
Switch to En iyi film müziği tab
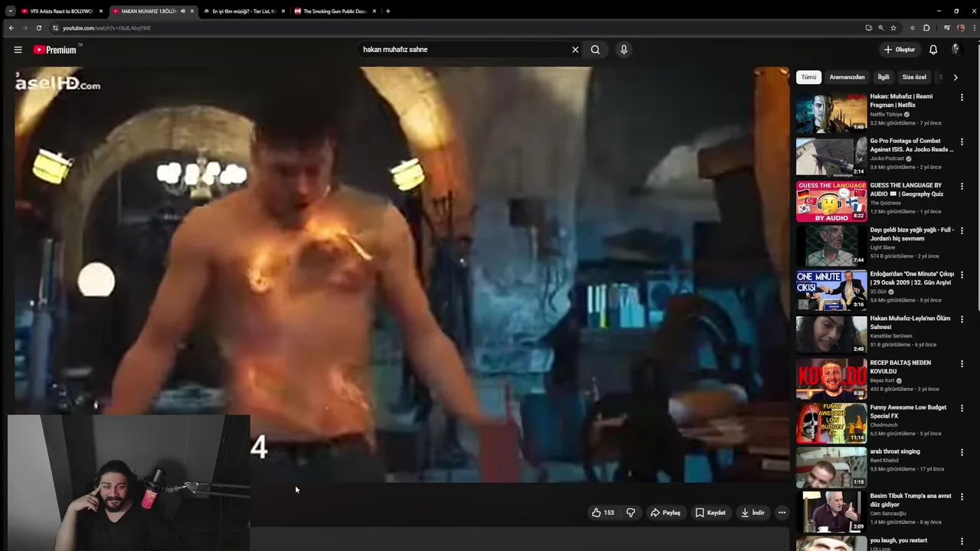click(243, 11)
